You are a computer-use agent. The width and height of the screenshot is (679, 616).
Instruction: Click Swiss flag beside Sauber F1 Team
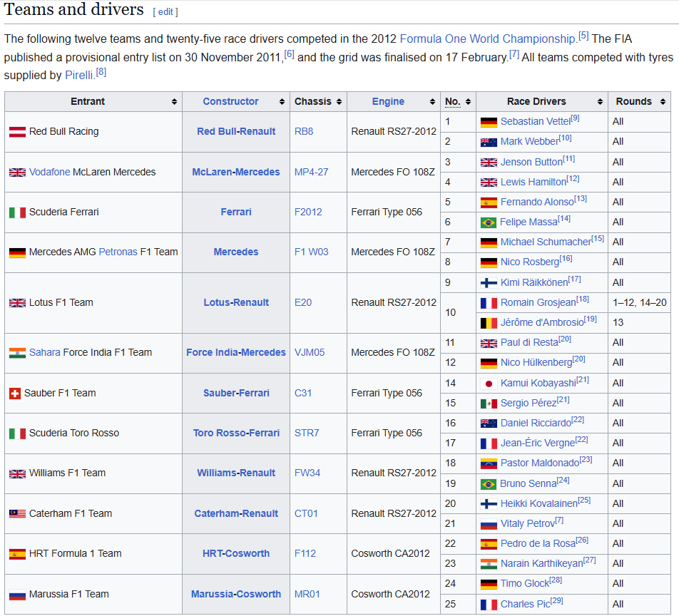coord(15,394)
